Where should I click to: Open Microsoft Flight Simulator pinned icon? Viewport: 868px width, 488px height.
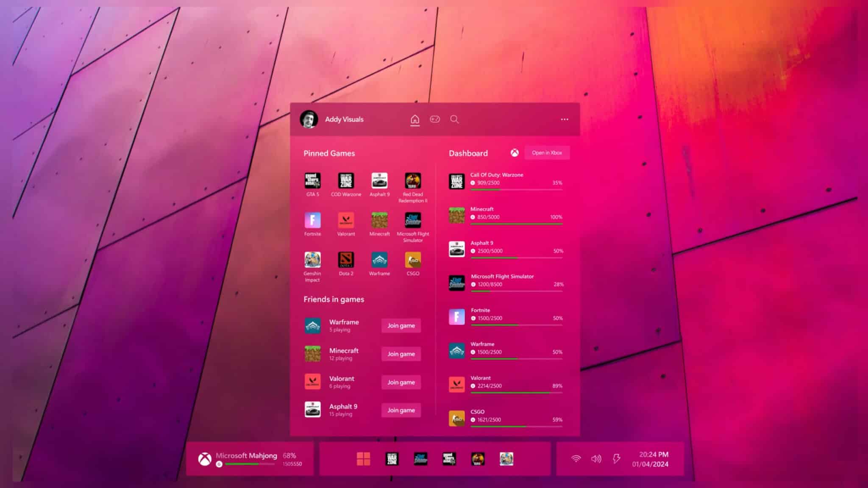click(413, 220)
